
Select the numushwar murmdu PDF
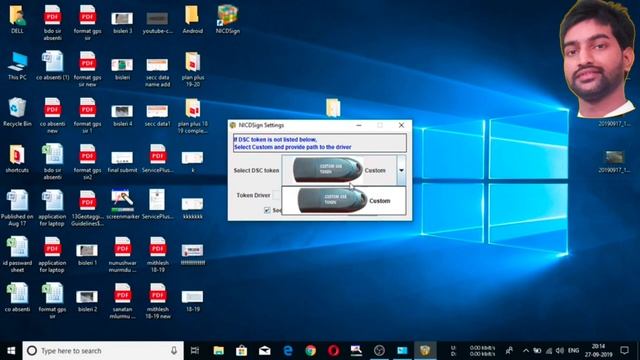pyautogui.click(x=122, y=255)
